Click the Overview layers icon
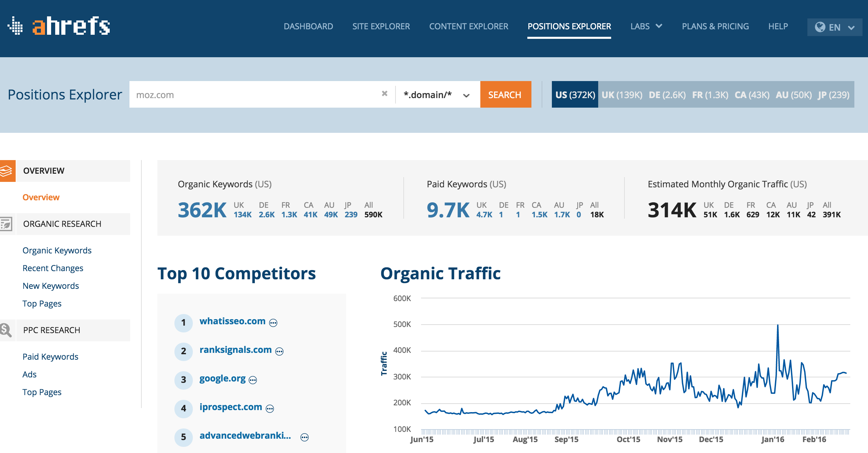868x453 pixels. 7,171
